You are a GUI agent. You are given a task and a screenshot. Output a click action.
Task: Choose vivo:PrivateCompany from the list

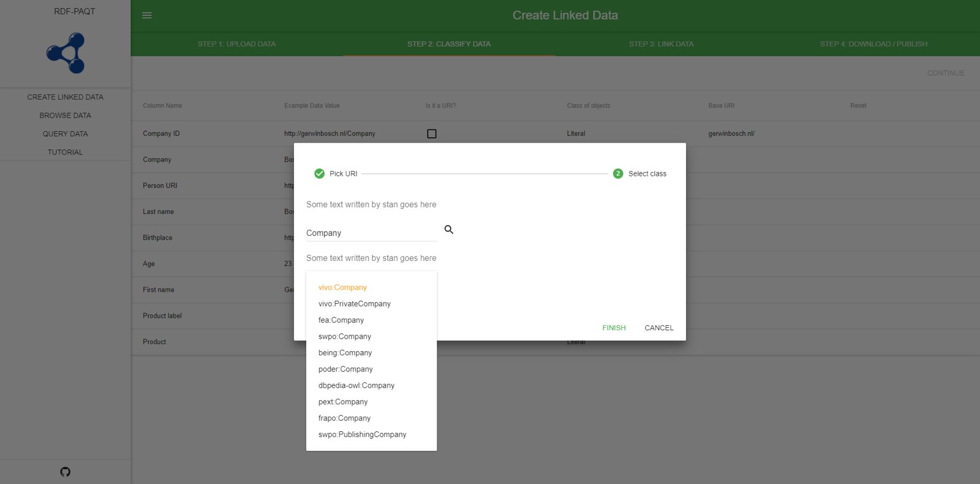[355, 304]
